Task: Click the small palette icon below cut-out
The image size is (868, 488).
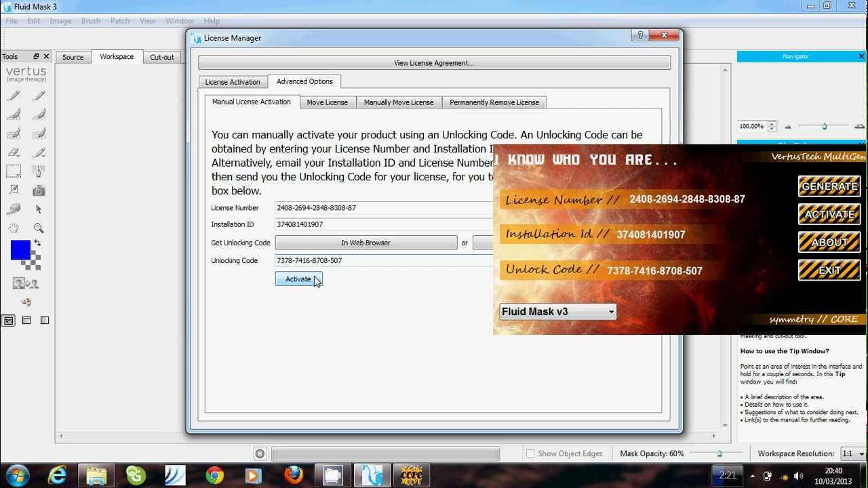Action: click(26, 302)
